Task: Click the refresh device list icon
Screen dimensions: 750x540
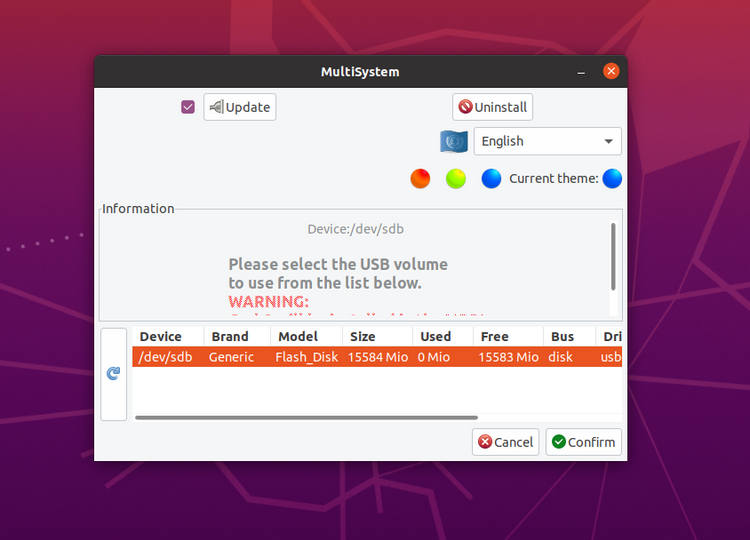Action: pyautogui.click(x=113, y=374)
